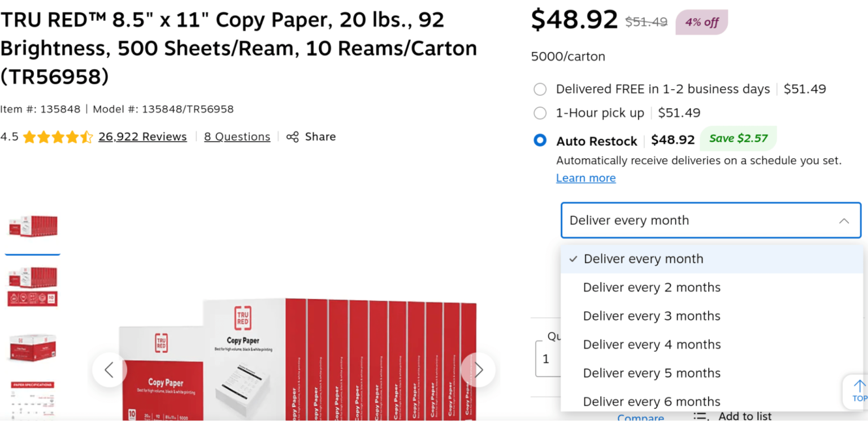The width and height of the screenshot is (868, 424).
Task: Choose "Deliver every 3 months" from the list
Action: pos(651,316)
